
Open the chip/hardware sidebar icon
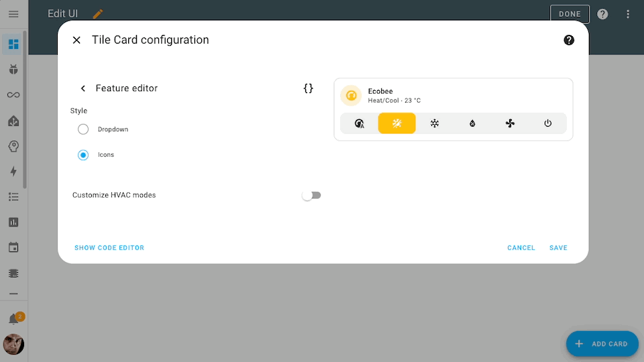pyautogui.click(x=13, y=274)
